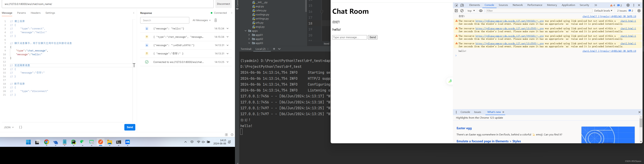This screenshot has width=644, height=164.
Task: Open Apifox from the taskbar
Action: click(100, 142)
